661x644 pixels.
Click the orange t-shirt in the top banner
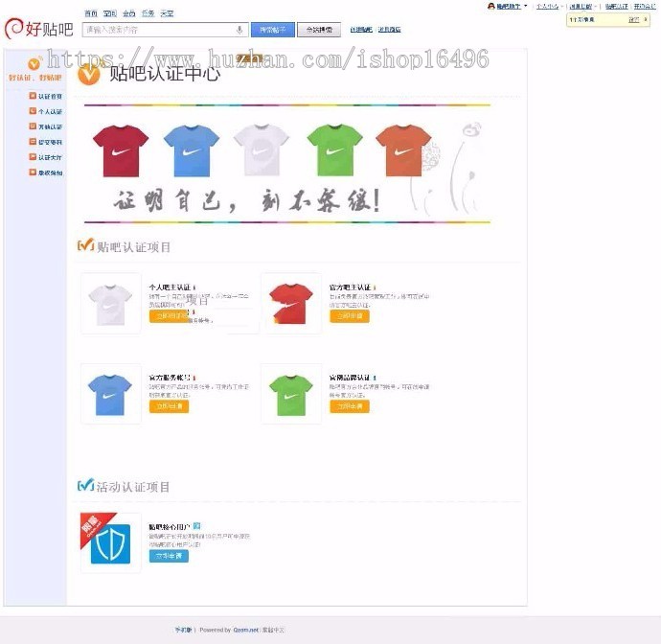click(x=403, y=150)
